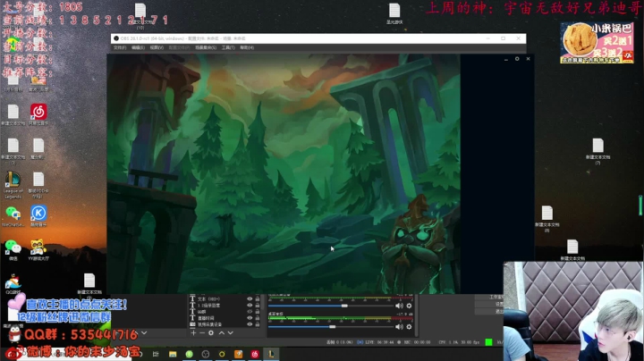Open the 帮助(H) menu in OBS
This screenshot has width=644, height=361.
[x=247, y=47]
